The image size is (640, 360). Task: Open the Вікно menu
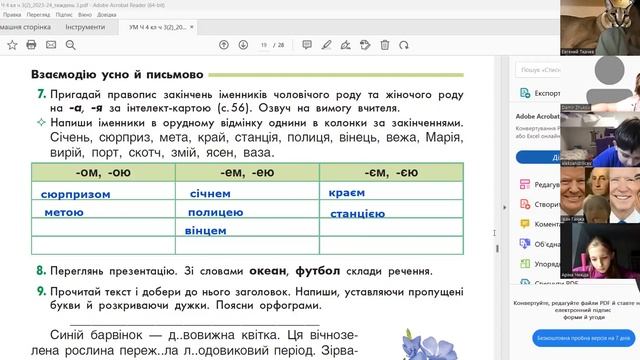click(x=85, y=15)
